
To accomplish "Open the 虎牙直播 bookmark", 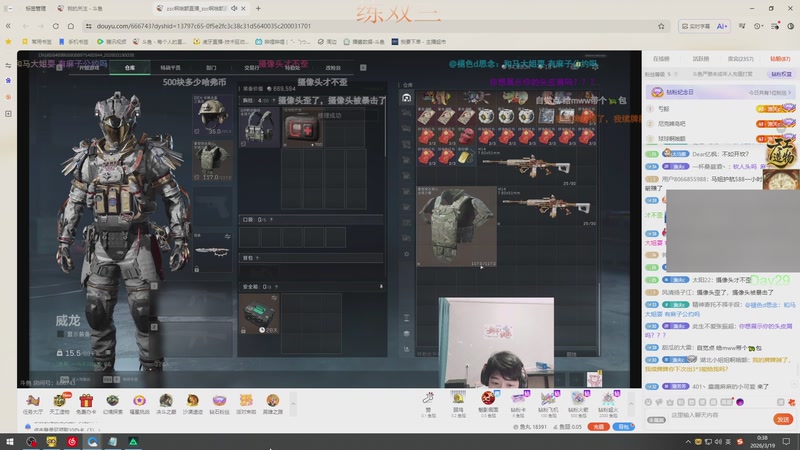I will pos(221,42).
